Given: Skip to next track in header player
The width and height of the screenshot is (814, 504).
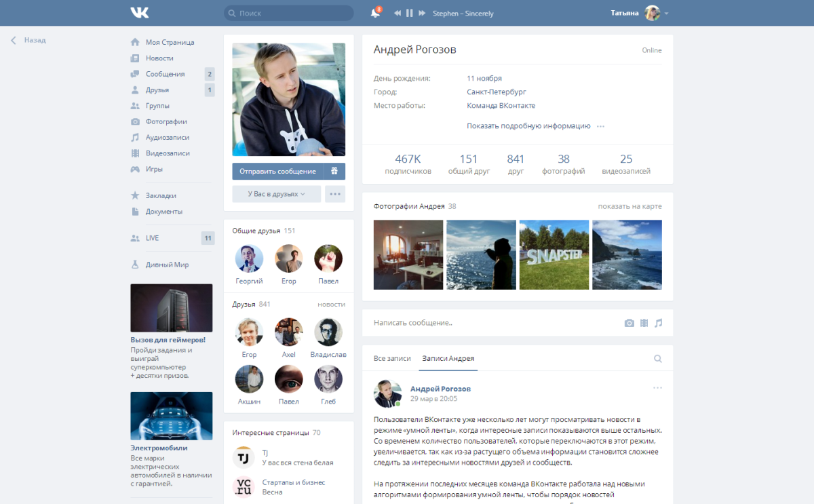Looking at the screenshot, I should (x=422, y=13).
